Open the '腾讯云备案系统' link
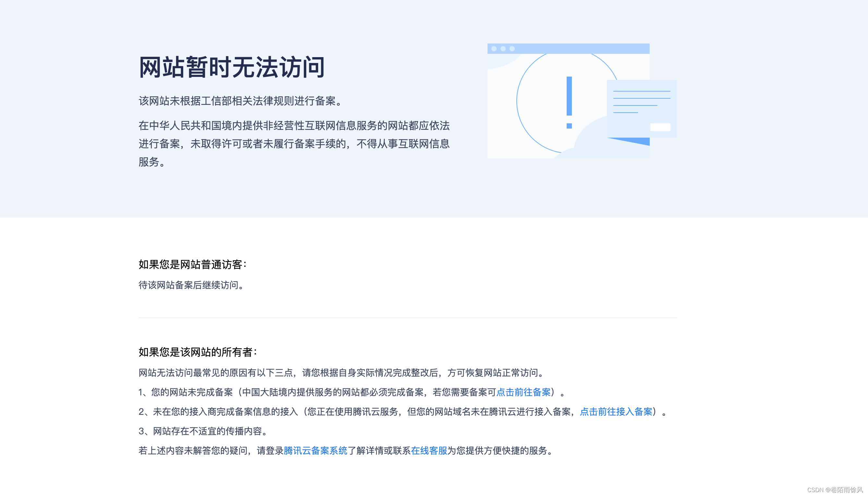868x496 pixels. [x=315, y=451]
